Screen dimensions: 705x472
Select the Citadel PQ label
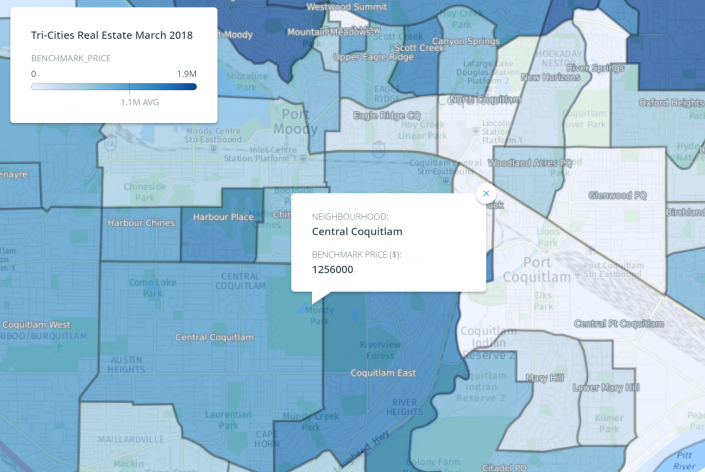click(504, 468)
